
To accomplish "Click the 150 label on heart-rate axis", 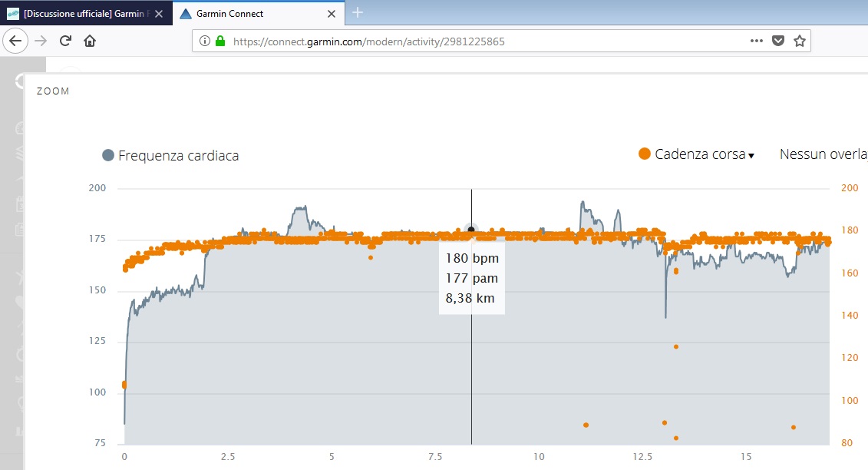I will 97,290.
